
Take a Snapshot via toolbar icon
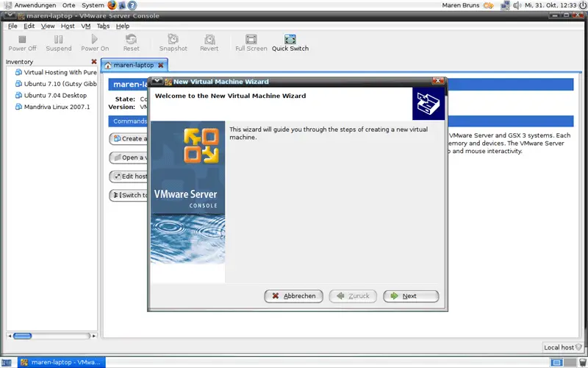coord(173,40)
